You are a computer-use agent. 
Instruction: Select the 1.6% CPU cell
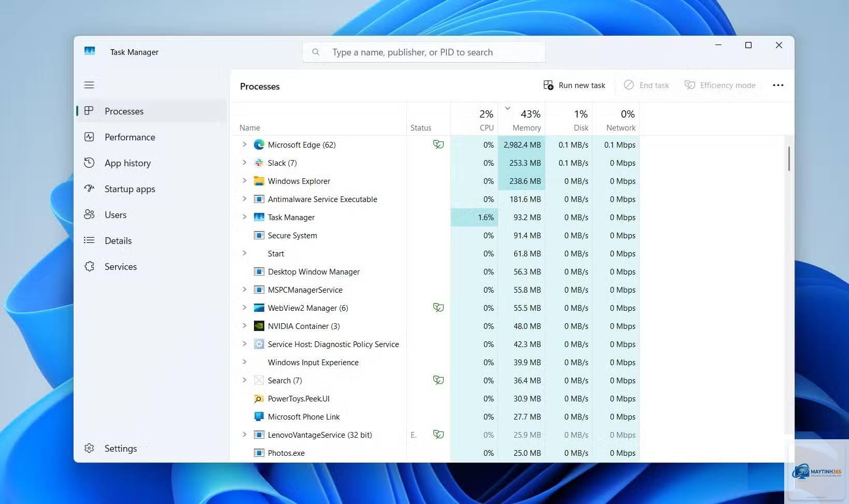click(474, 217)
